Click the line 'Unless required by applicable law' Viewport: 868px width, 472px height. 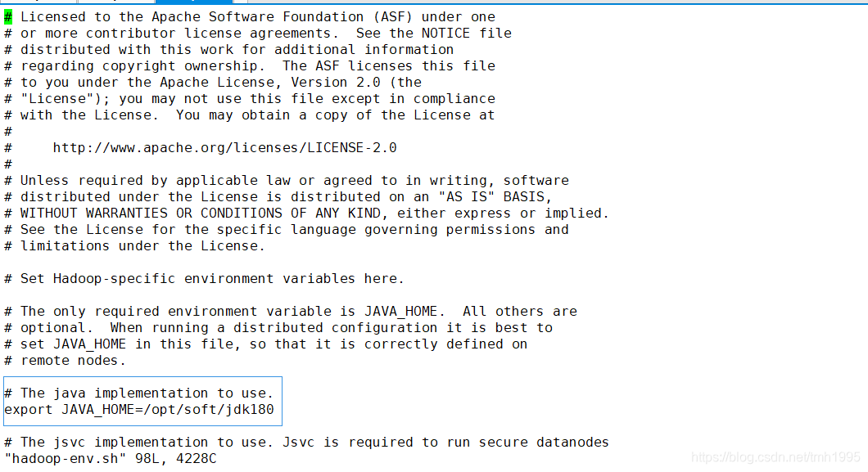[x=287, y=181]
